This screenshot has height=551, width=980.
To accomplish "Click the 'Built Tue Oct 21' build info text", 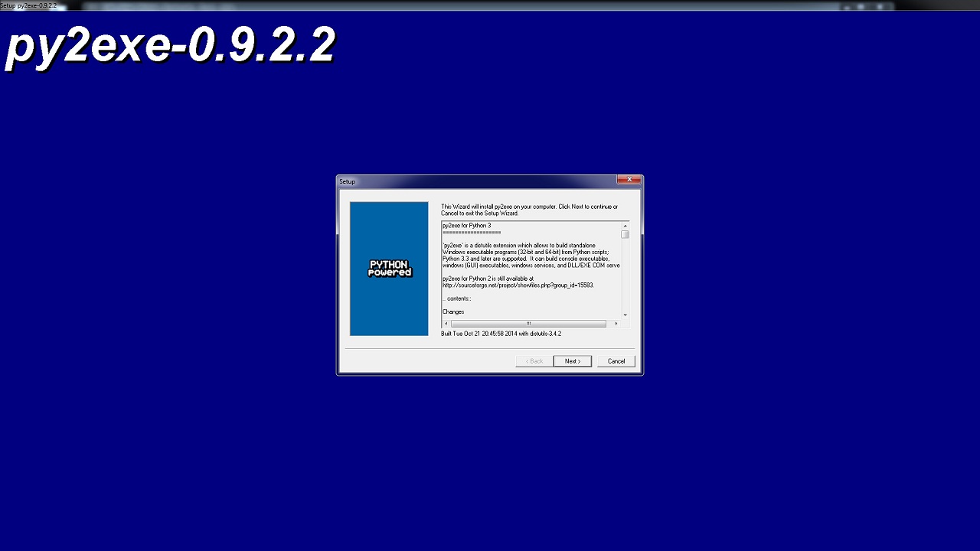I will tap(501, 334).
